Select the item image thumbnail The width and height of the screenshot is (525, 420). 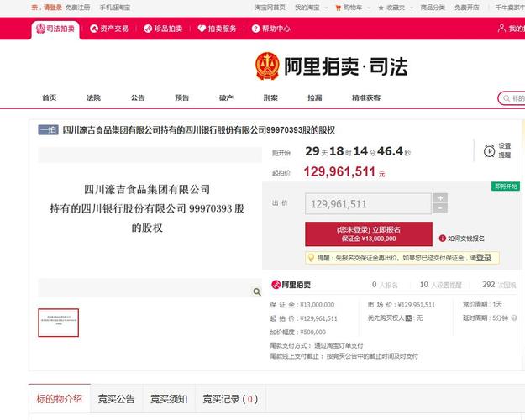coord(59,323)
